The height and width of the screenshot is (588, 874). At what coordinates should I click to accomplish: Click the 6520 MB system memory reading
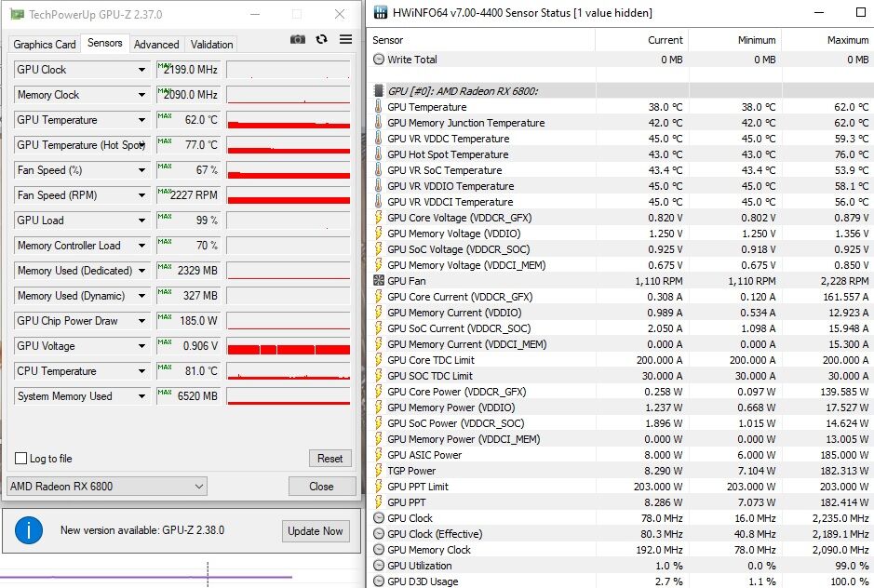coord(188,395)
